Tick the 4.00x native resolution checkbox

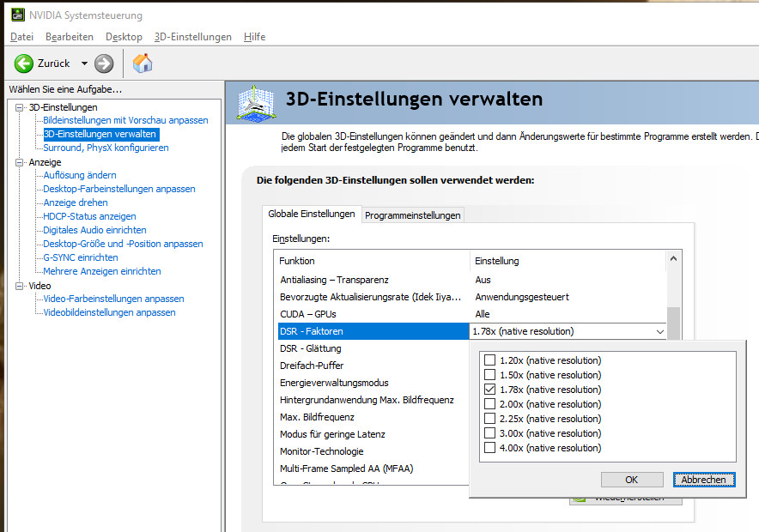(x=490, y=448)
